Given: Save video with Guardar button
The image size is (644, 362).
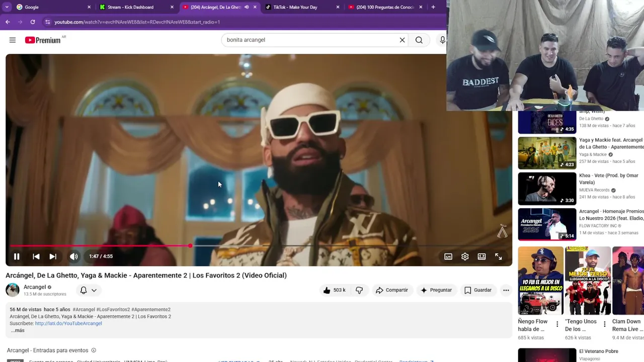Looking at the screenshot, I should pyautogui.click(x=478, y=290).
